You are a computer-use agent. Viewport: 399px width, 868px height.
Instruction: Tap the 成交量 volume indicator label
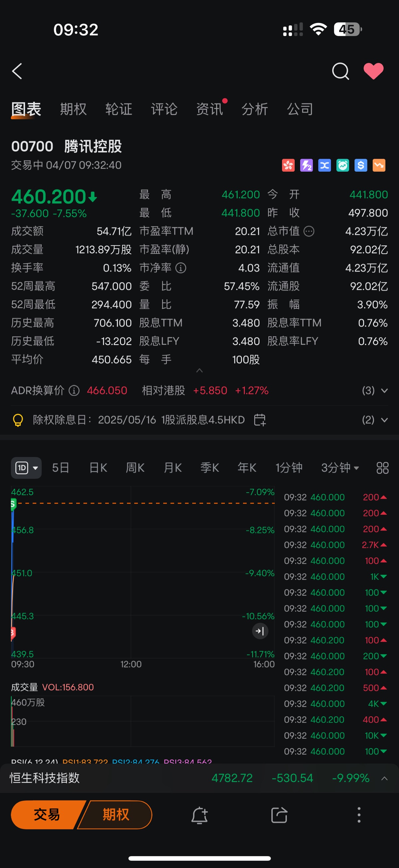click(24, 687)
